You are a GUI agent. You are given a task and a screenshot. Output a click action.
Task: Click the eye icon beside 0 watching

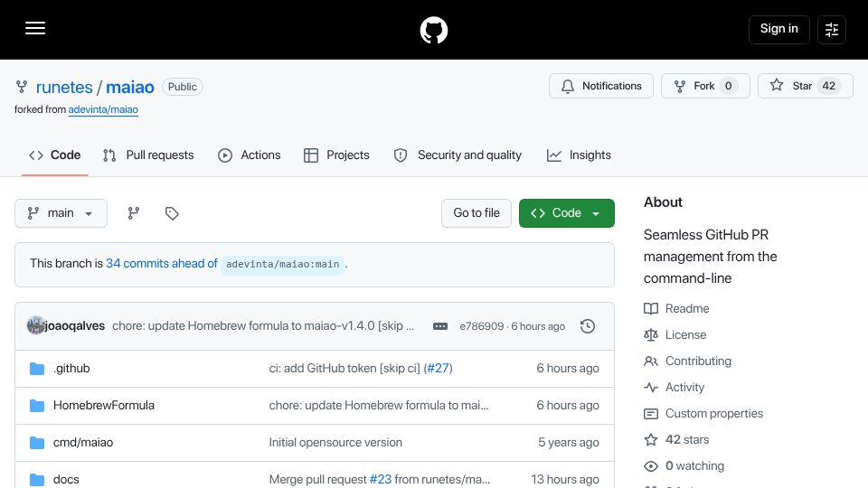[x=651, y=466]
